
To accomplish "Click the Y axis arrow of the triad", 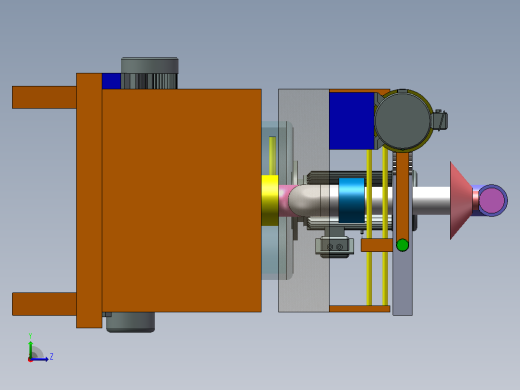I will (x=31, y=349).
